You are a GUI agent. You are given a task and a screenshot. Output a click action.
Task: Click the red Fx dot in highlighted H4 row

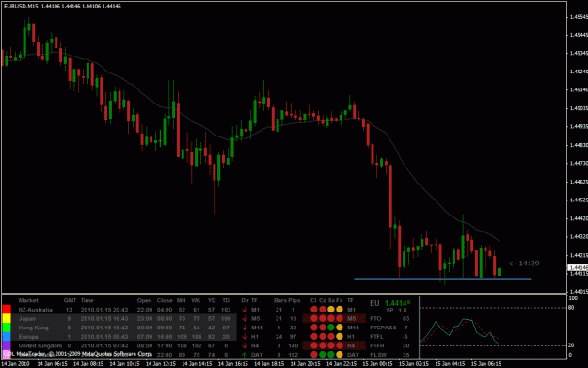point(340,345)
